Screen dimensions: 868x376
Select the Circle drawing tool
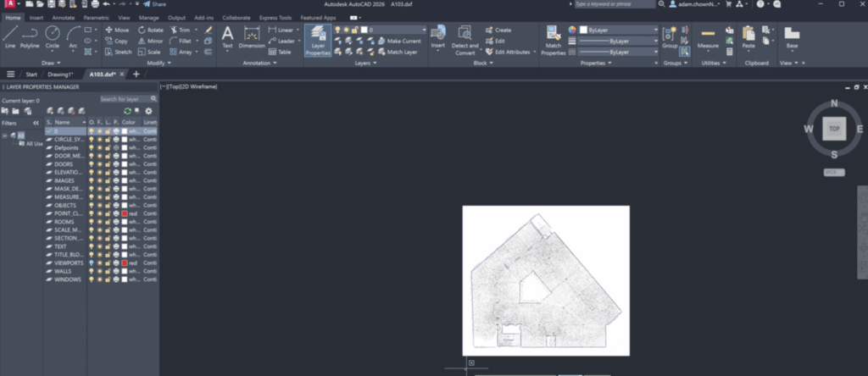pyautogui.click(x=53, y=36)
